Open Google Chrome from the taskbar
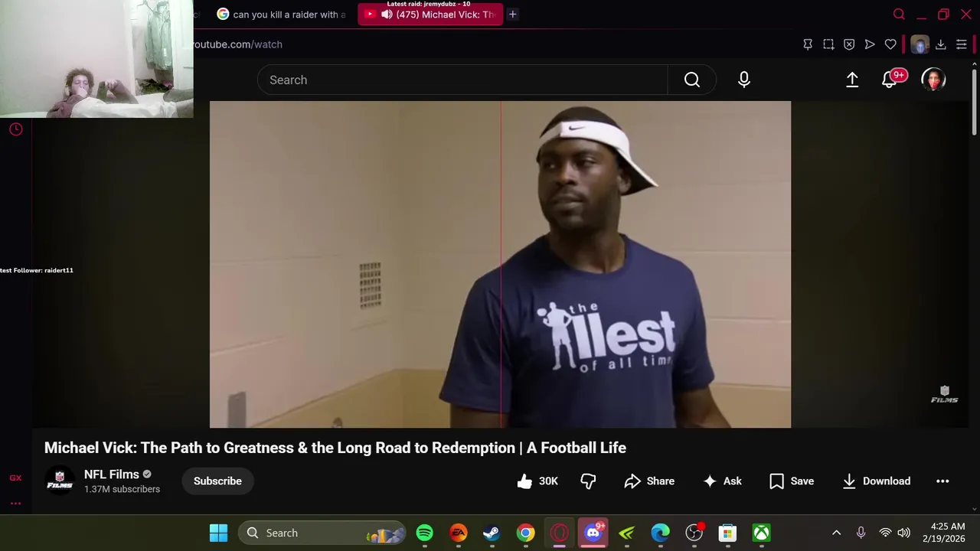The width and height of the screenshot is (980, 551). [x=525, y=533]
